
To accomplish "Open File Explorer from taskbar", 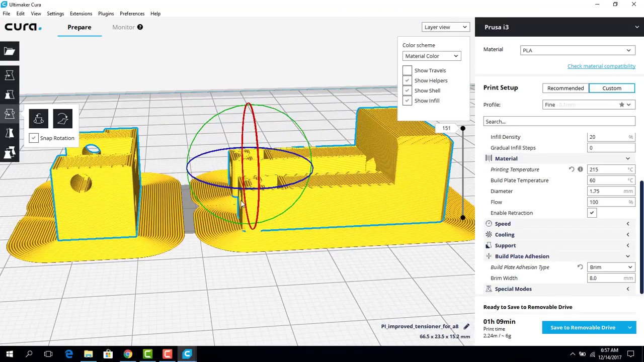I will click(88, 354).
